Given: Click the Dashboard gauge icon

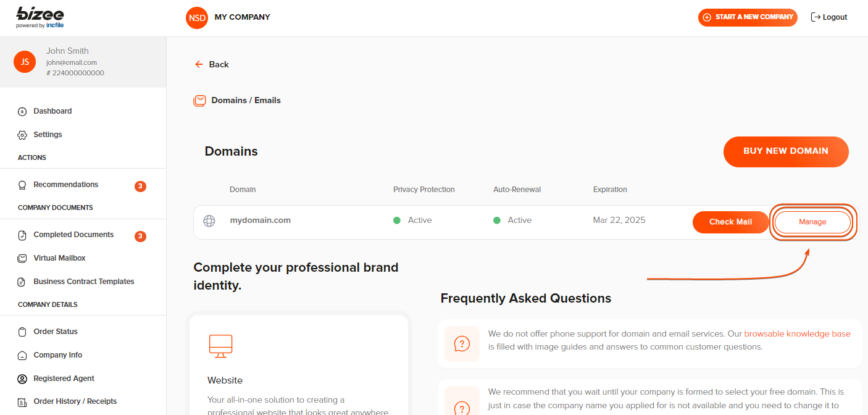Looking at the screenshot, I should coord(22,112).
